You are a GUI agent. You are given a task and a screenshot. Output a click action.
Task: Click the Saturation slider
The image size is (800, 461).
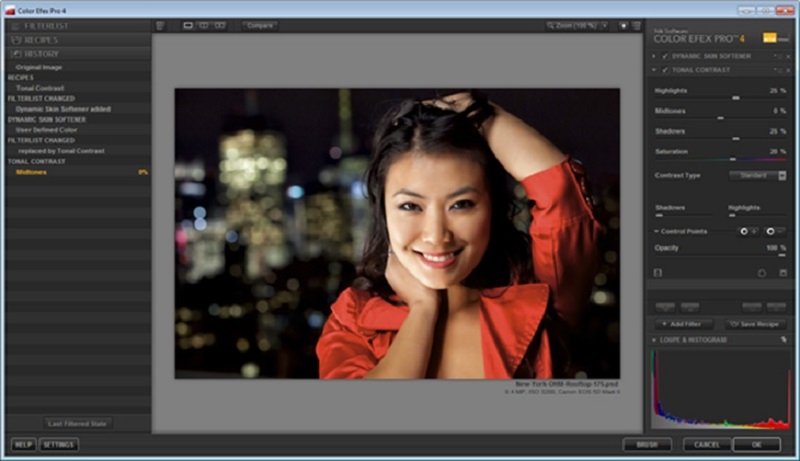tap(720, 158)
